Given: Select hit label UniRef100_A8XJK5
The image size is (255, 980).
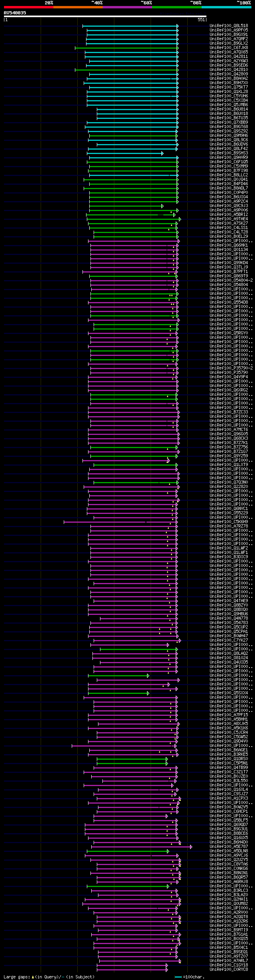Looking at the screenshot, I should (229, 724).
